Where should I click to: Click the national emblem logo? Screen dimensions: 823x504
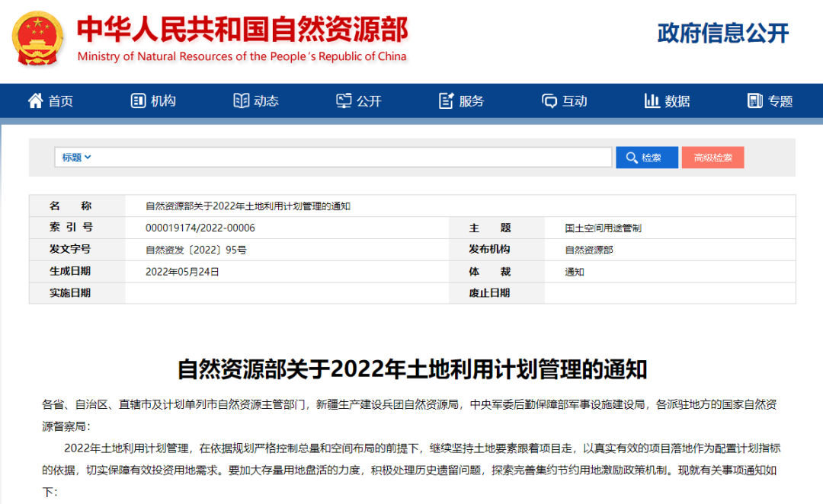pyautogui.click(x=38, y=39)
